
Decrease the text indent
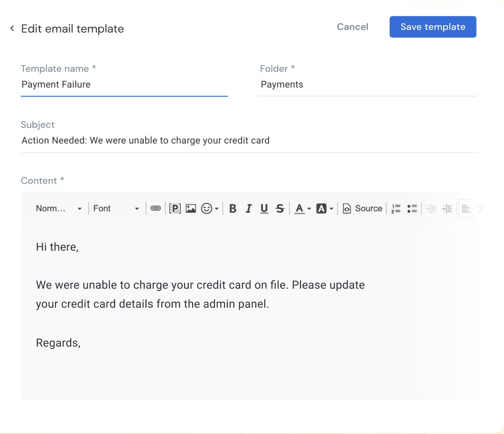click(x=431, y=208)
